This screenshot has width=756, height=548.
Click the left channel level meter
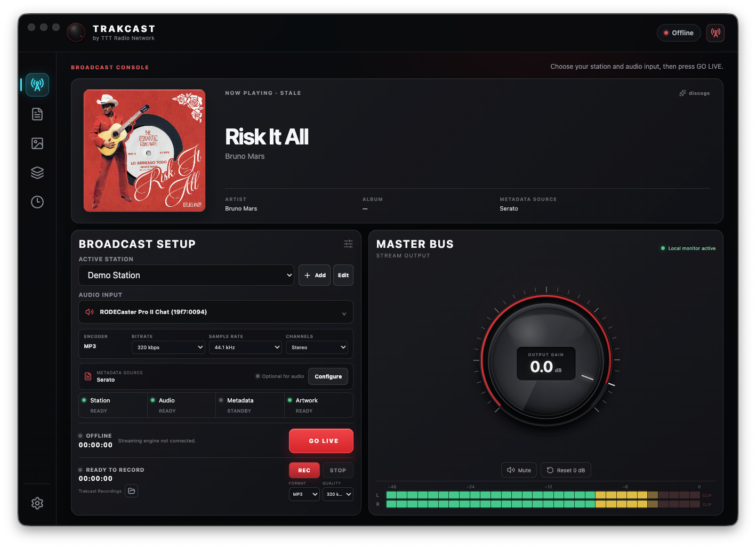tap(543, 495)
